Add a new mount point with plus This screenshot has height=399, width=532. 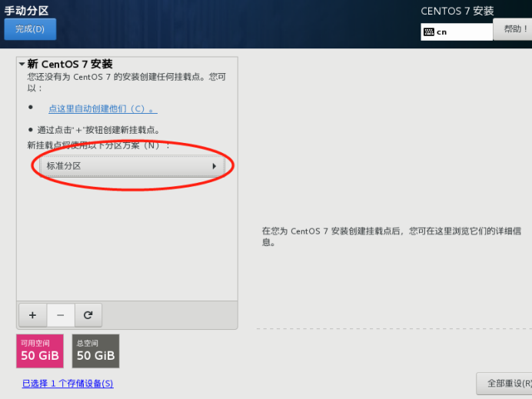click(x=32, y=315)
